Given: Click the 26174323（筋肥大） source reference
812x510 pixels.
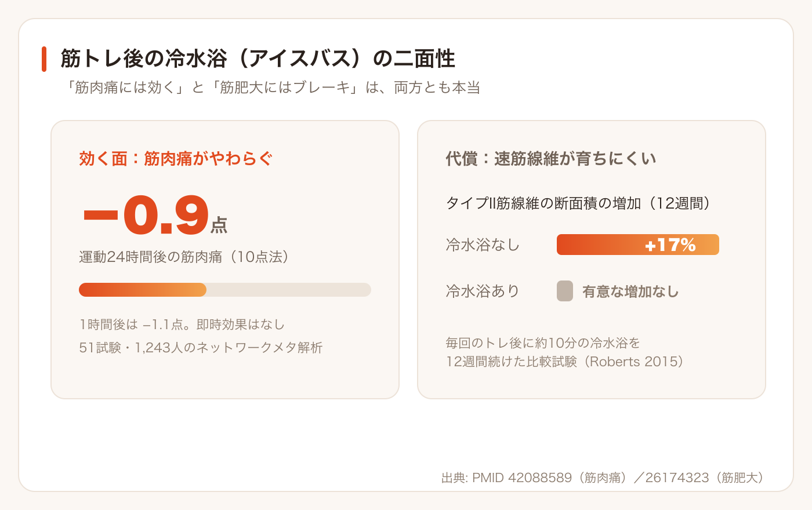Looking at the screenshot, I should pyautogui.click(x=705, y=478).
